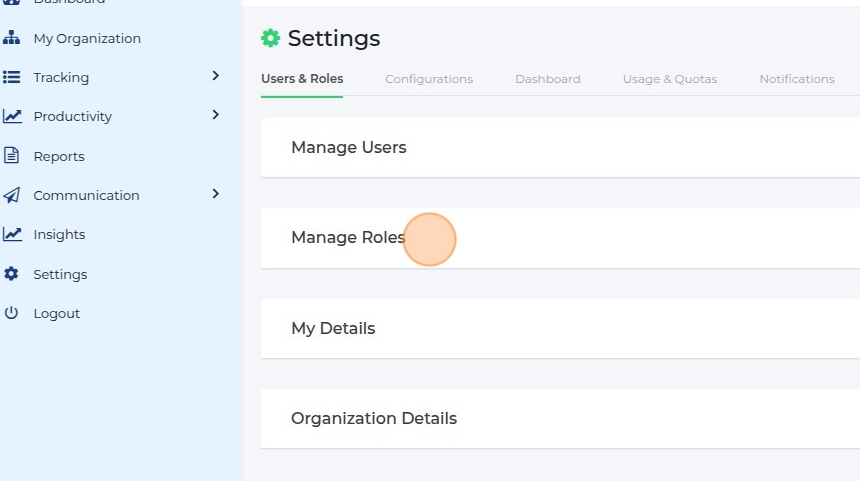The width and height of the screenshot is (860, 481).
Task: Expand the Productivity submenu chevron
Action: pyautogui.click(x=215, y=115)
